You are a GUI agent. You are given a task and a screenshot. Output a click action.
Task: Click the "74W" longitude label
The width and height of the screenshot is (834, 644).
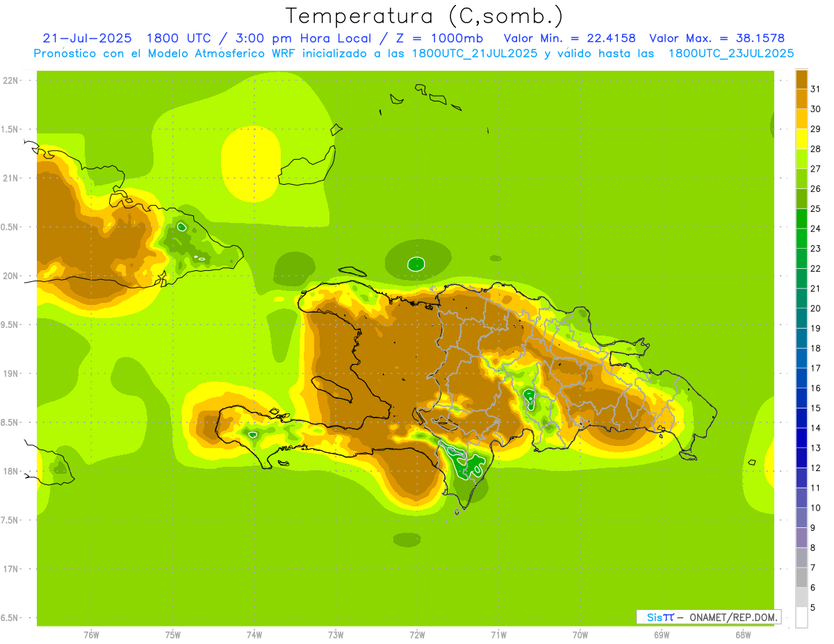[x=254, y=635]
